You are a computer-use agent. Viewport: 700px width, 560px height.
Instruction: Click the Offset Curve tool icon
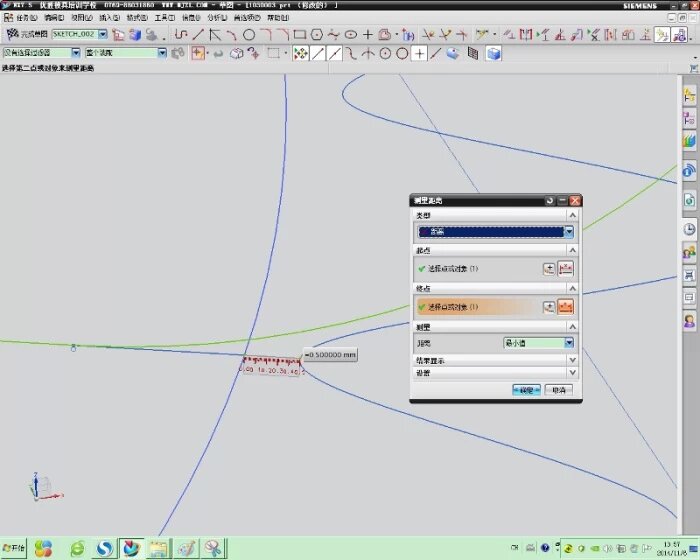385,34
